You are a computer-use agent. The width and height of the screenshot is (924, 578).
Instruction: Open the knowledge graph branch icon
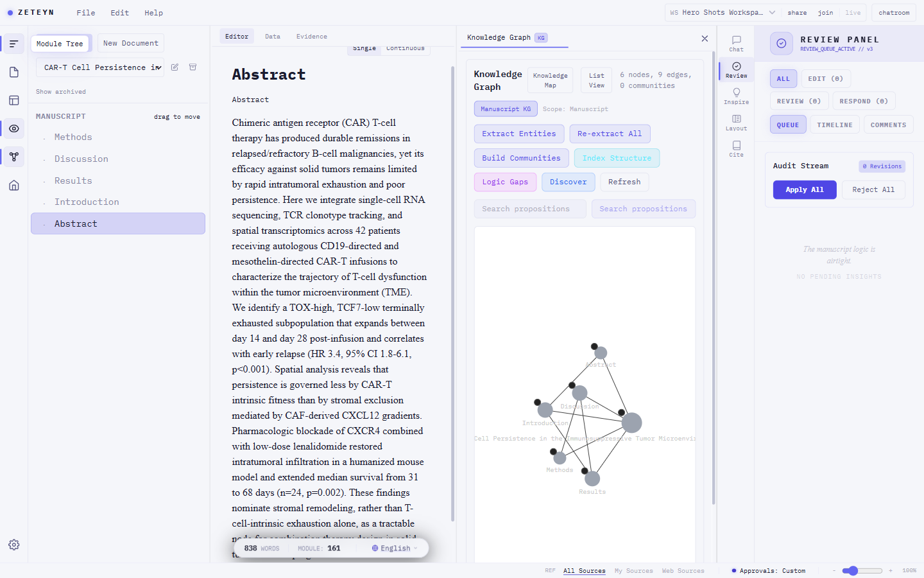[x=13, y=157]
